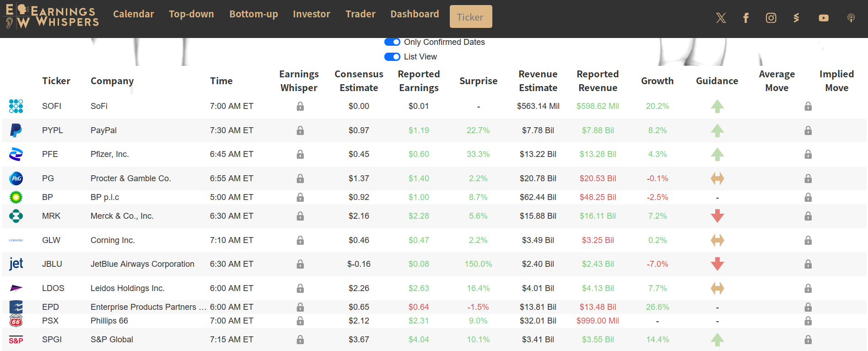Click the Ticker button

coord(470,17)
